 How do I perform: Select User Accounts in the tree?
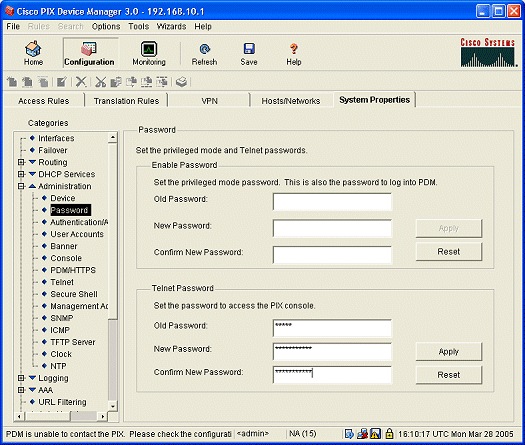tap(77, 234)
